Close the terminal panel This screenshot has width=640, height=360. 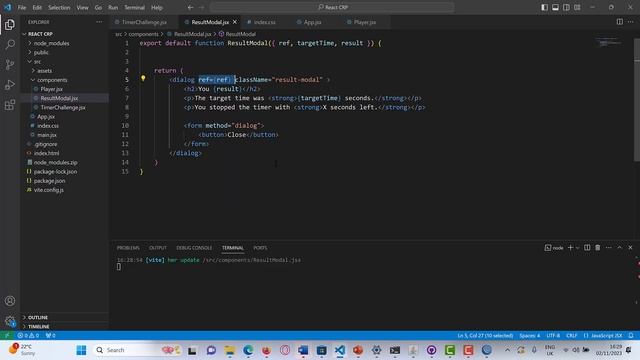(x=630, y=248)
